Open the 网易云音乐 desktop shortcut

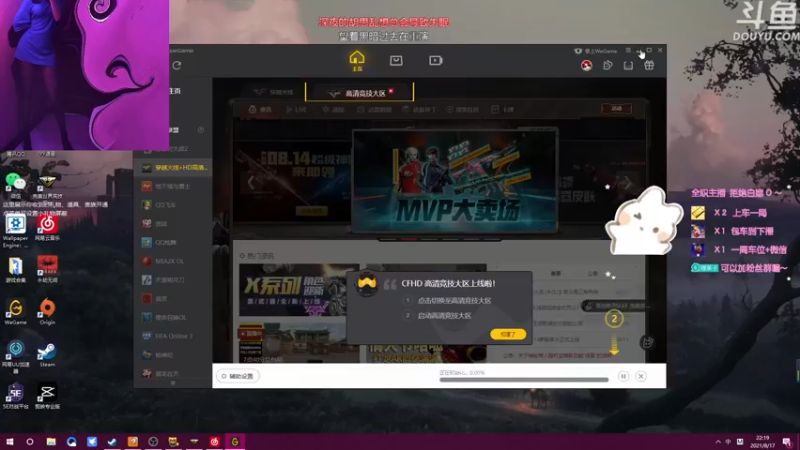coord(47,228)
